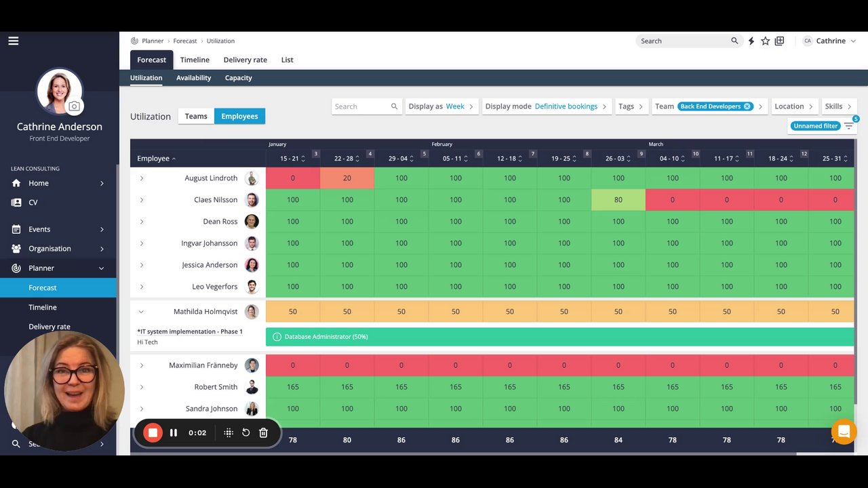Screen dimensions: 868x488
Task: Click the Planner icon in sidebar
Action: pyautogui.click(x=16, y=268)
